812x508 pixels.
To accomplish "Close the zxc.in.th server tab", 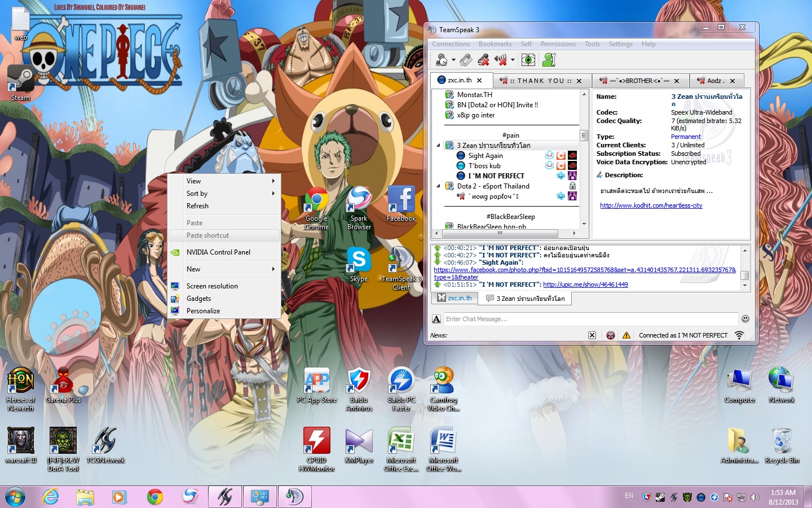I will [479, 81].
